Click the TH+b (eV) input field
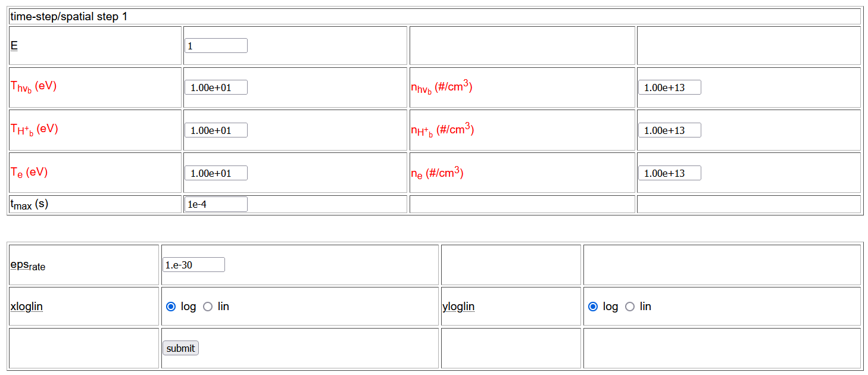The width and height of the screenshot is (868, 375). (216, 130)
